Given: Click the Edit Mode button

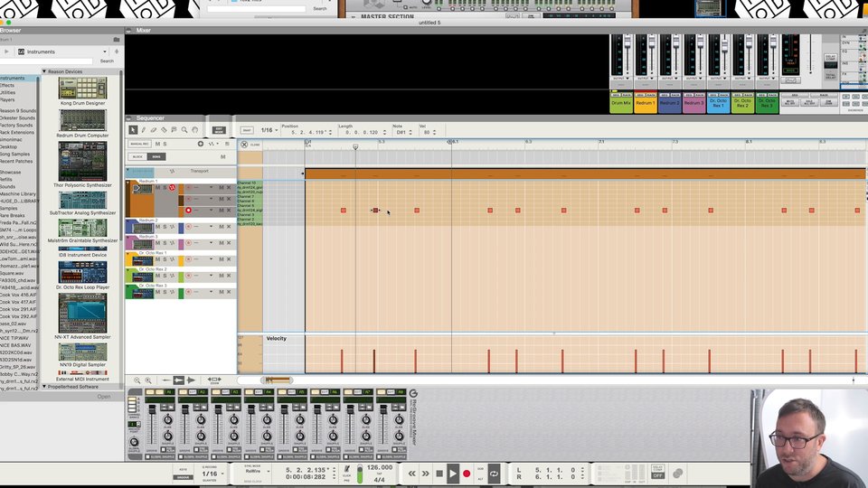Looking at the screenshot, I should pos(219,130).
